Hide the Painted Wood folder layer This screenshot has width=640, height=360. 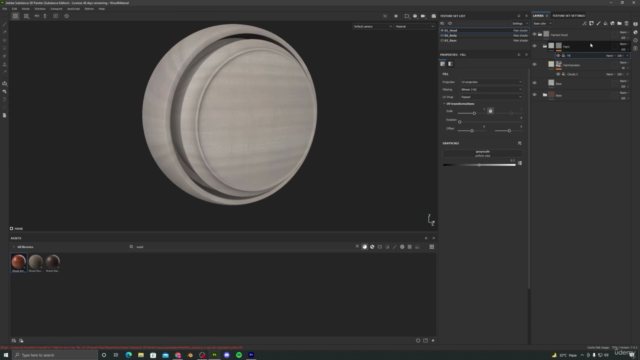[x=534, y=35]
